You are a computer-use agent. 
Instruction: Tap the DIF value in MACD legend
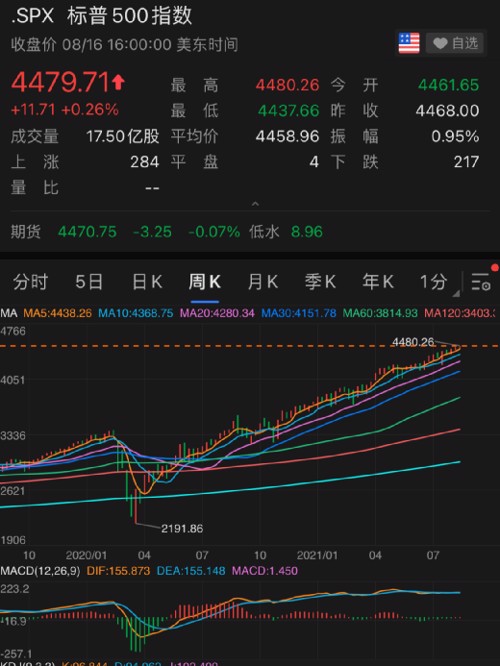click(x=118, y=570)
